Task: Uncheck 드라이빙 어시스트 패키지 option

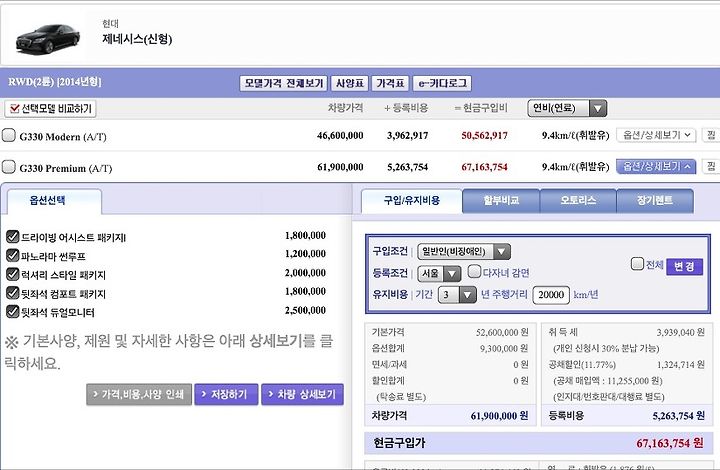Action: click(x=12, y=237)
